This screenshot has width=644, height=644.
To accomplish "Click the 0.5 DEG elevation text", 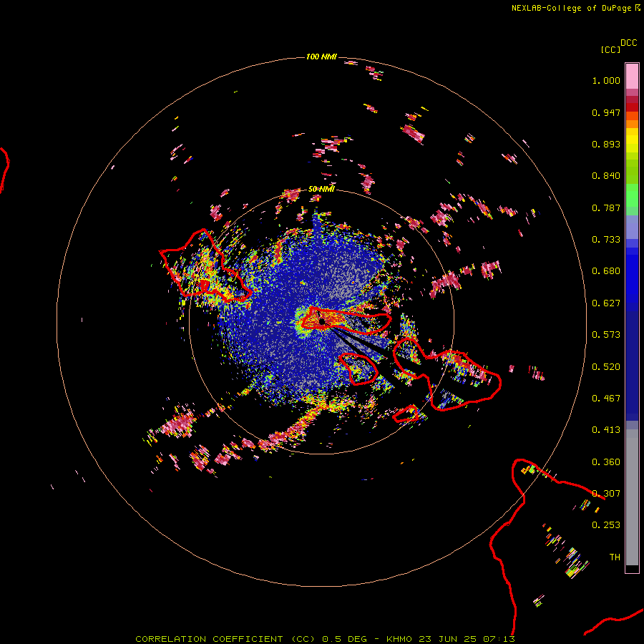I will (x=345, y=639).
